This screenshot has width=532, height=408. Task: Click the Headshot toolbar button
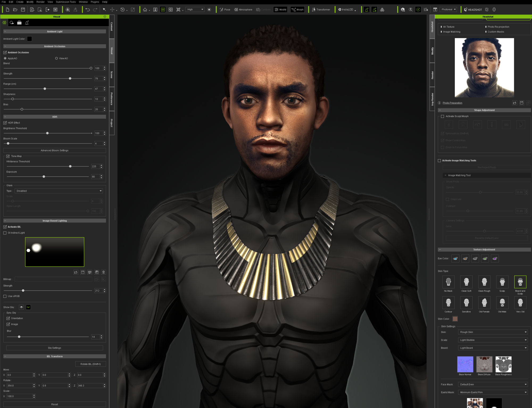[473, 10]
